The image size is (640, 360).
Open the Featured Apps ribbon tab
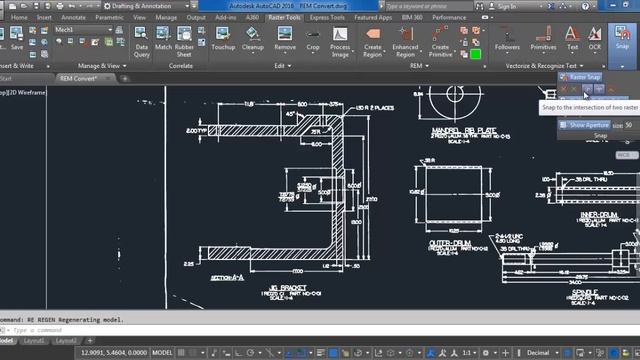[x=373, y=18]
